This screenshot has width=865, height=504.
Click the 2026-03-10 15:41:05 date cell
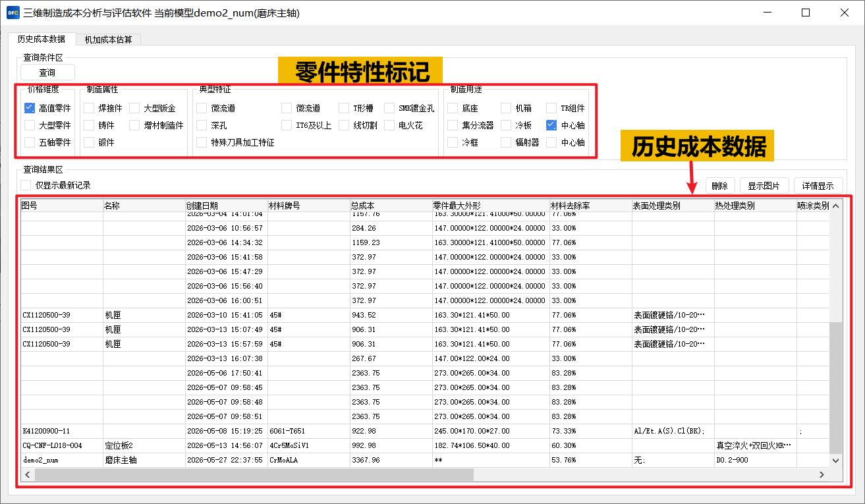[227, 315]
